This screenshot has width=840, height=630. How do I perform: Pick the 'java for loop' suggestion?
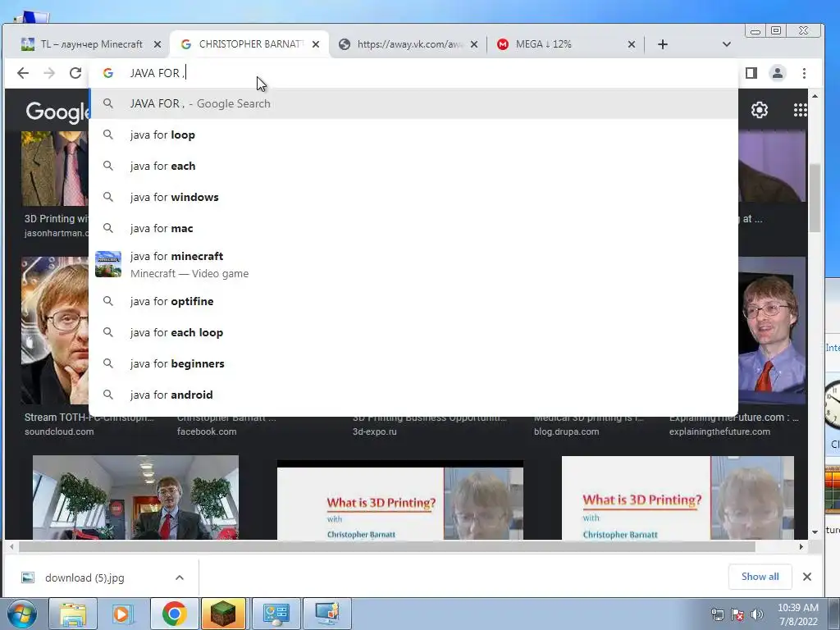tap(413, 135)
